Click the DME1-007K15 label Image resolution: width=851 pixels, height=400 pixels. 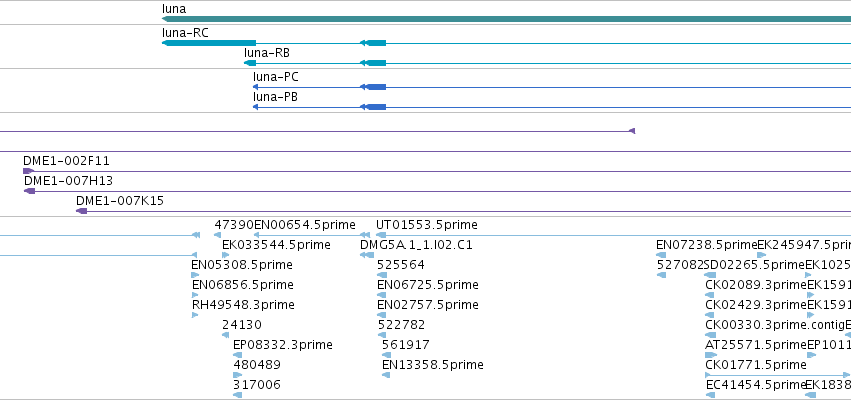click(x=120, y=201)
